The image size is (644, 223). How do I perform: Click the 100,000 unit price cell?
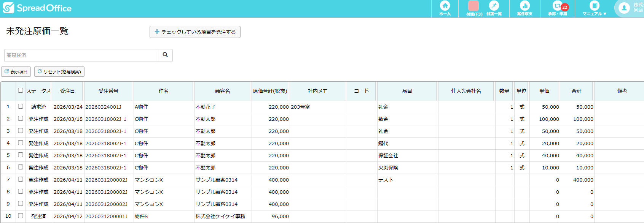point(544,119)
